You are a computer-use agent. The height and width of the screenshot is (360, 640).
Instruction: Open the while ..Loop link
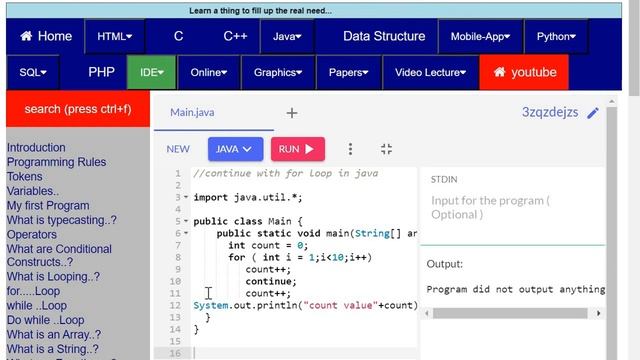(37, 305)
